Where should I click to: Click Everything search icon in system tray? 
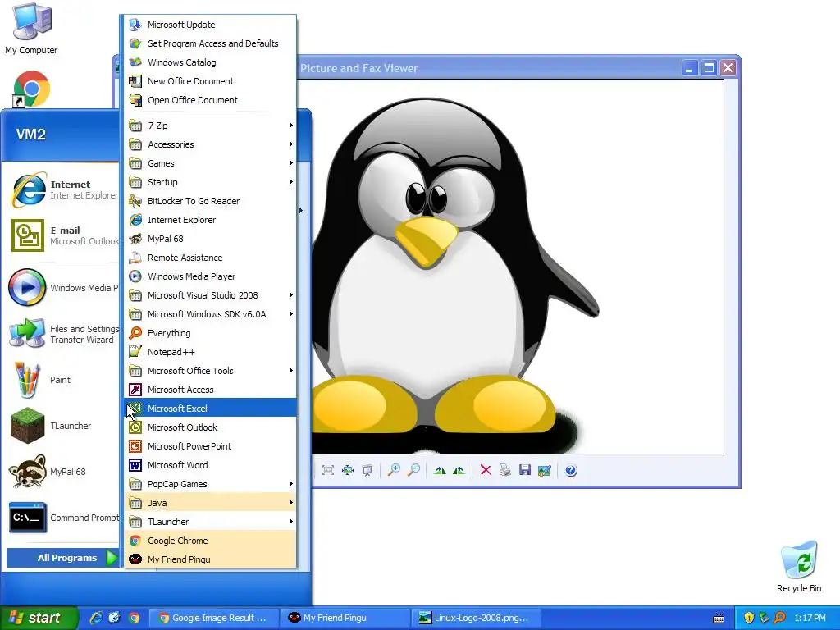tap(779, 618)
